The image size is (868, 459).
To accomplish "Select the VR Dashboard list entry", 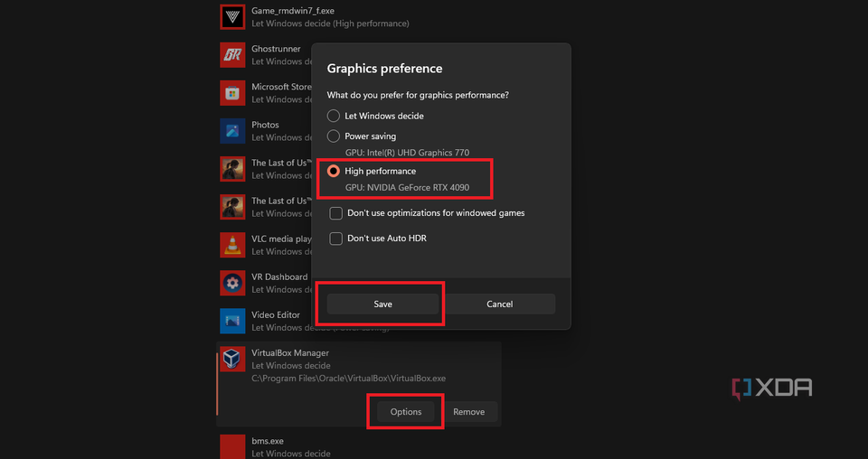I will (359, 283).
